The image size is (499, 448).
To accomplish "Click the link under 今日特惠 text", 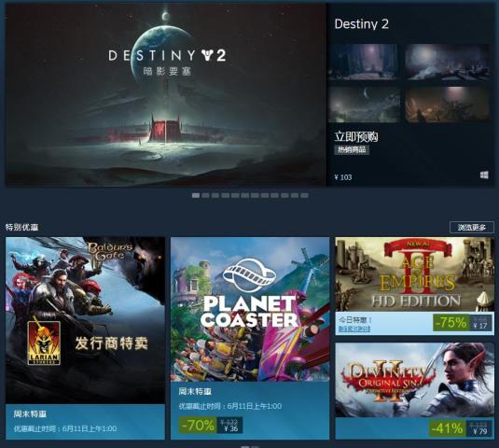I will click(353, 329).
